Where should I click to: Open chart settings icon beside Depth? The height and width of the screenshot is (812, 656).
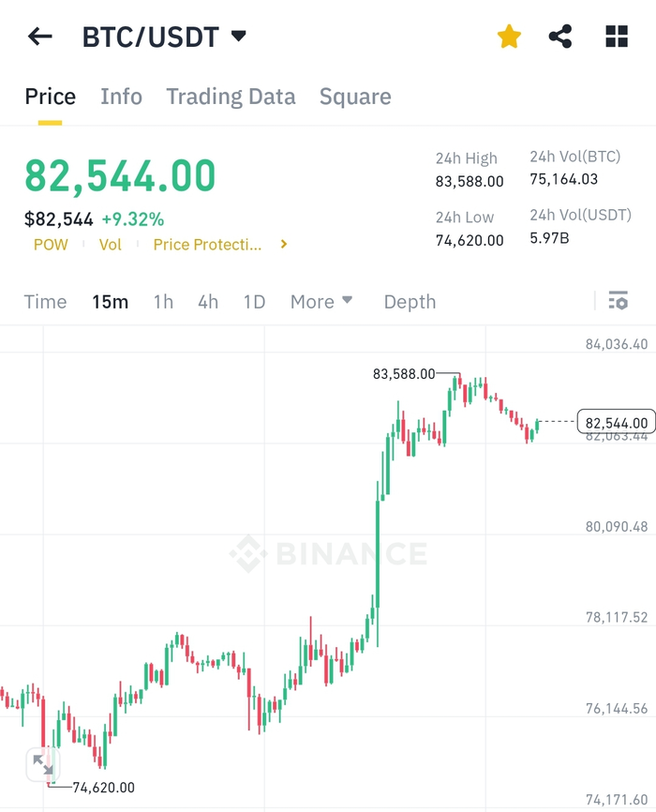619,300
